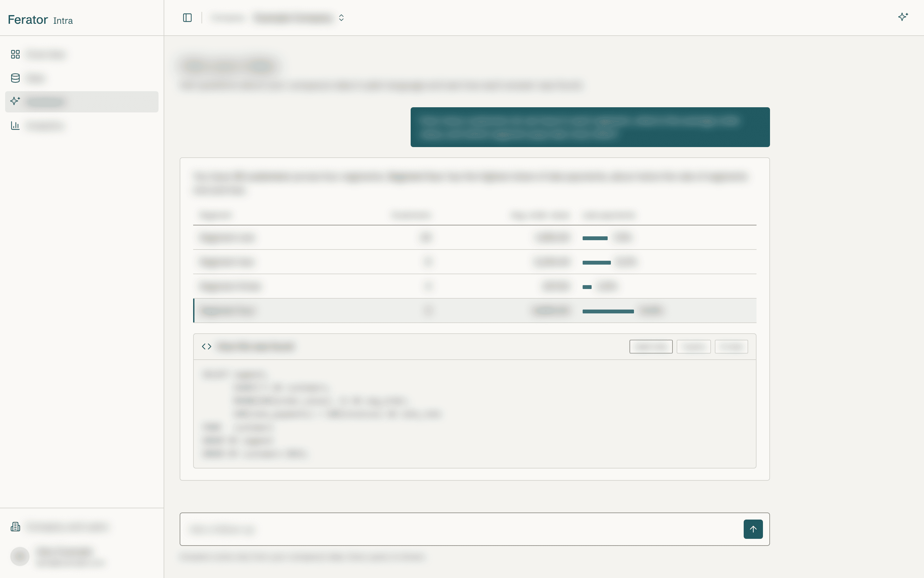Open the database cylinder icon in the sidebar
The width and height of the screenshot is (924, 578).
click(x=15, y=78)
